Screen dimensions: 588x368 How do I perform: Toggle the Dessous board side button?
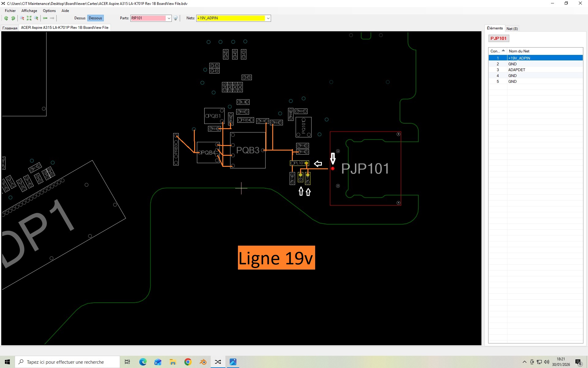pos(95,18)
